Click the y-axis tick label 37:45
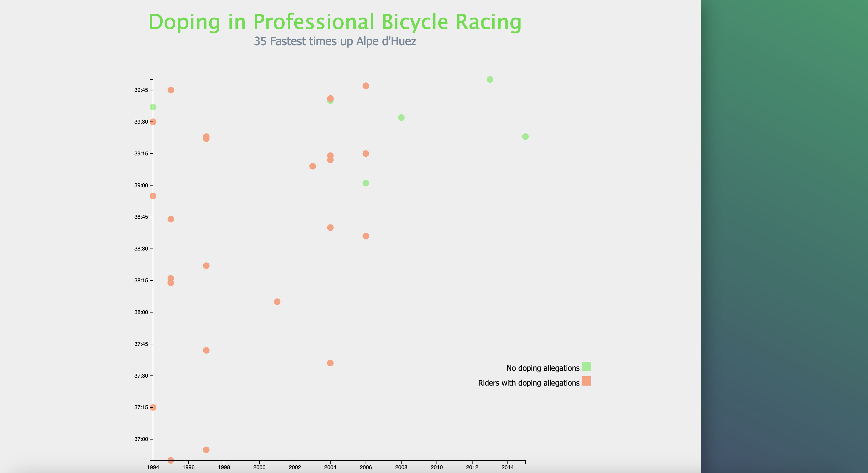This screenshot has width=868, height=473. click(x=141, y=344)
